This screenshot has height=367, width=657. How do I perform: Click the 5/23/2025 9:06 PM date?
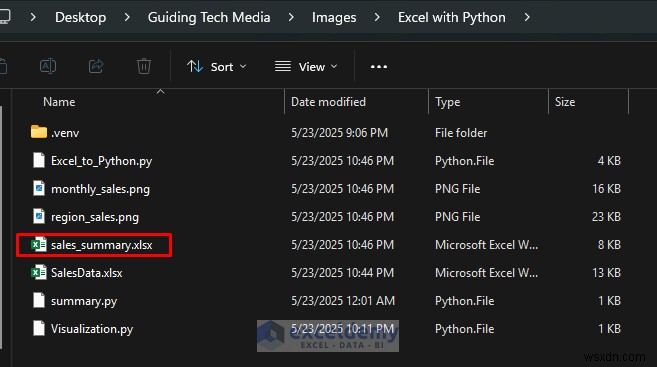[339, 133]
